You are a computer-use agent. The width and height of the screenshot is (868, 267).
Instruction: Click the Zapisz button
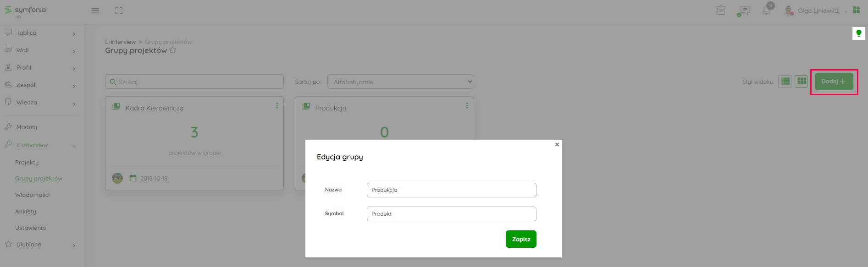click(x=521, y=239)
